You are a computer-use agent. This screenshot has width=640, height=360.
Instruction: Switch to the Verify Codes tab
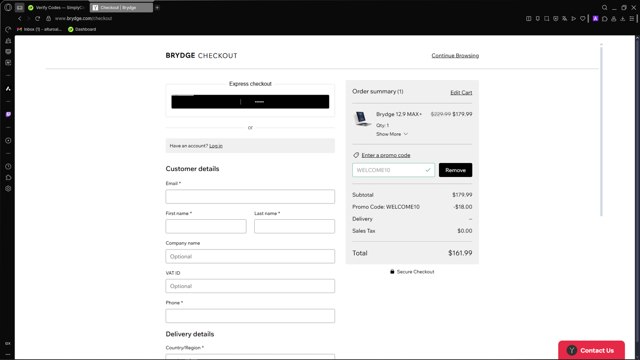56,7
